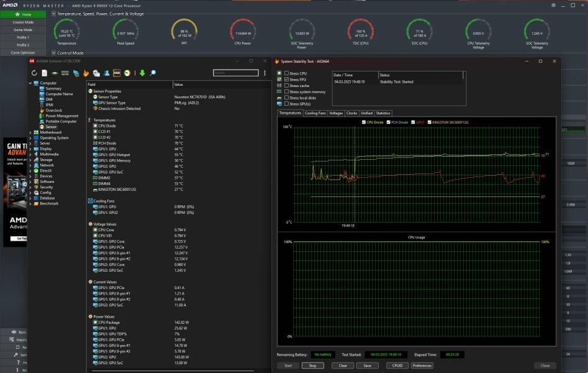Click the magnifier search icon in AIDA64 toolbar
The image size is (588, 373).
click(x=153, y=73)
